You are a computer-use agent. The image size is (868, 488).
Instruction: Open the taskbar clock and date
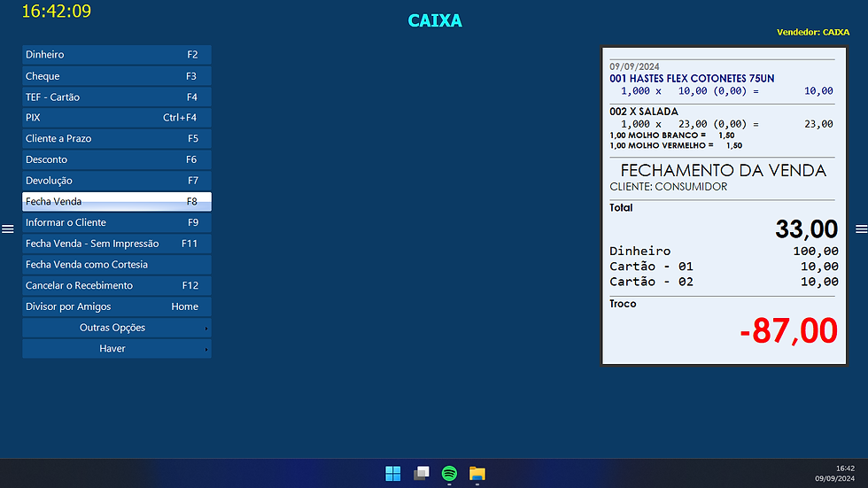pos(834,473)
